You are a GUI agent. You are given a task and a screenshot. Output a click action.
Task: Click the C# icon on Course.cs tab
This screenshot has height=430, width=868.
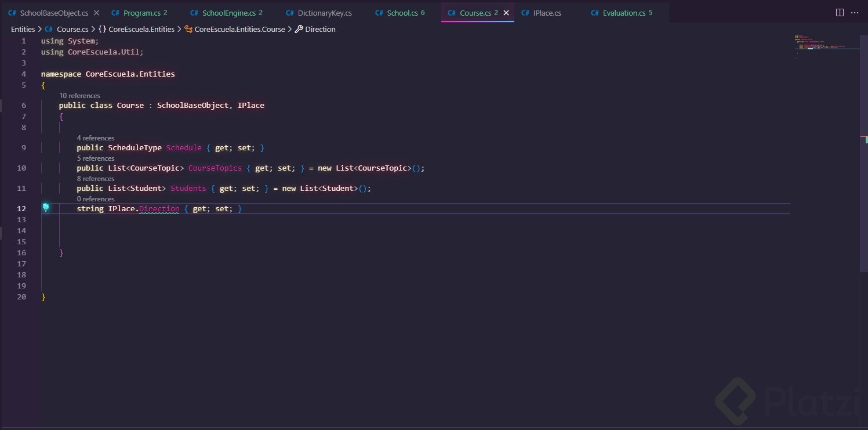[452, 13]
